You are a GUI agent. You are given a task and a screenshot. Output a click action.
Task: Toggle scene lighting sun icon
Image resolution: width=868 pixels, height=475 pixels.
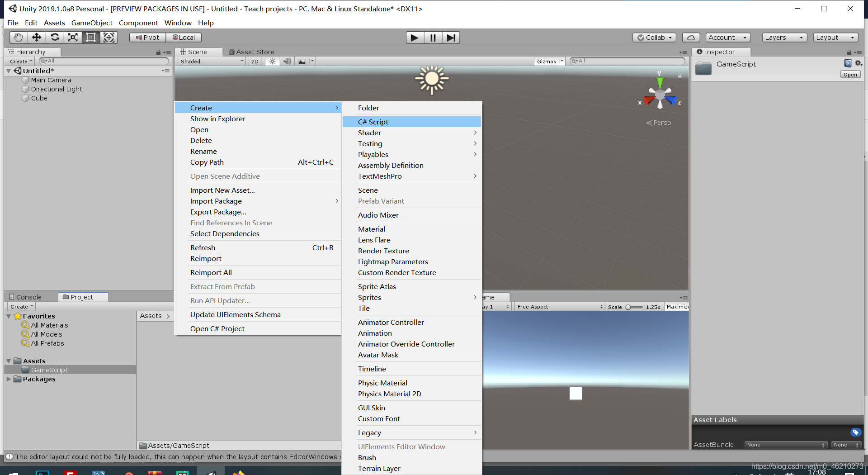point(272,61)
